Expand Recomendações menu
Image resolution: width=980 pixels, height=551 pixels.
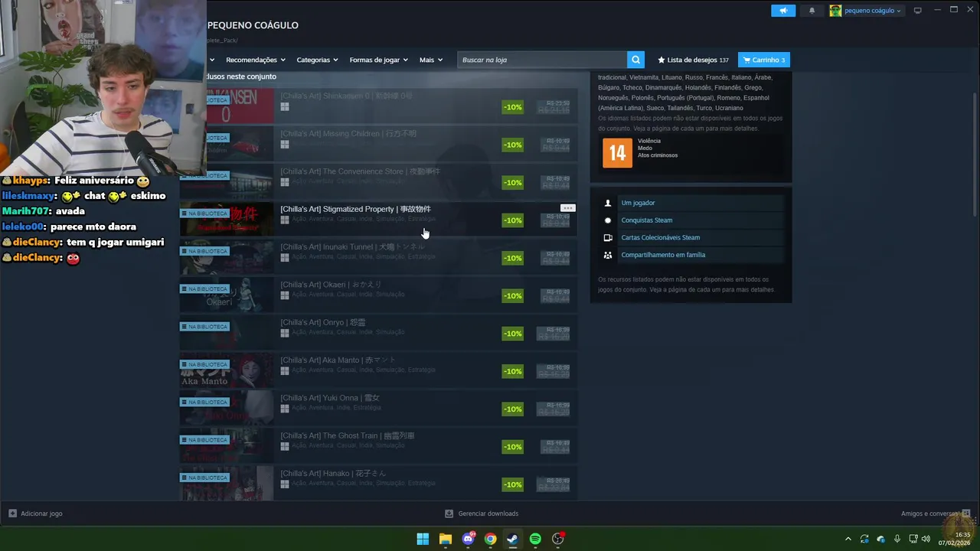point(256,60)
